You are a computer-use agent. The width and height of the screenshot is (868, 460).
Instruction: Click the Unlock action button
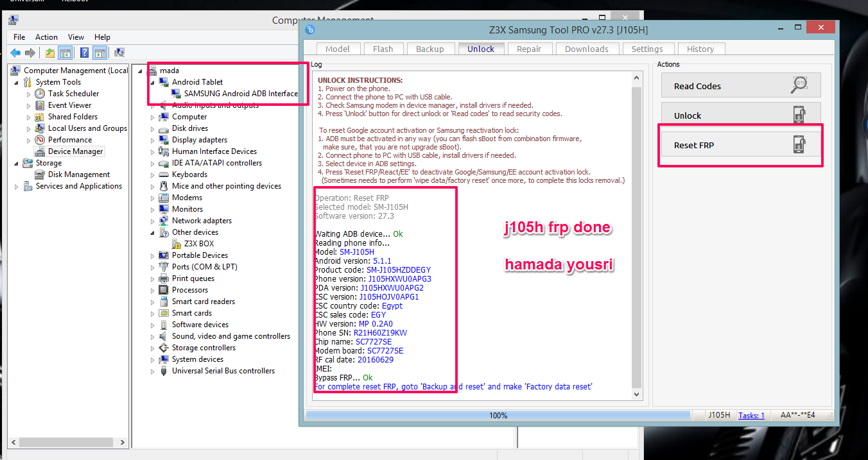(x=741, y=115)
